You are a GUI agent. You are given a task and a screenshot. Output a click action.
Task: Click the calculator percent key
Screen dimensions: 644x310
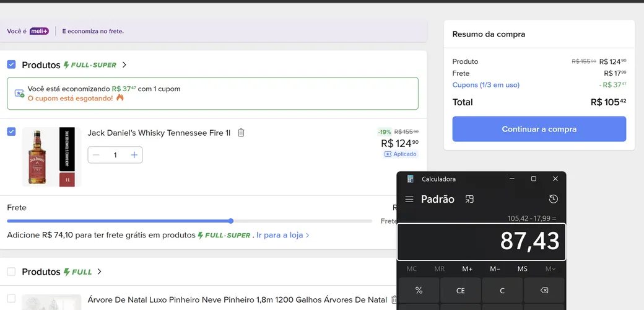click(x=419, y=291)
